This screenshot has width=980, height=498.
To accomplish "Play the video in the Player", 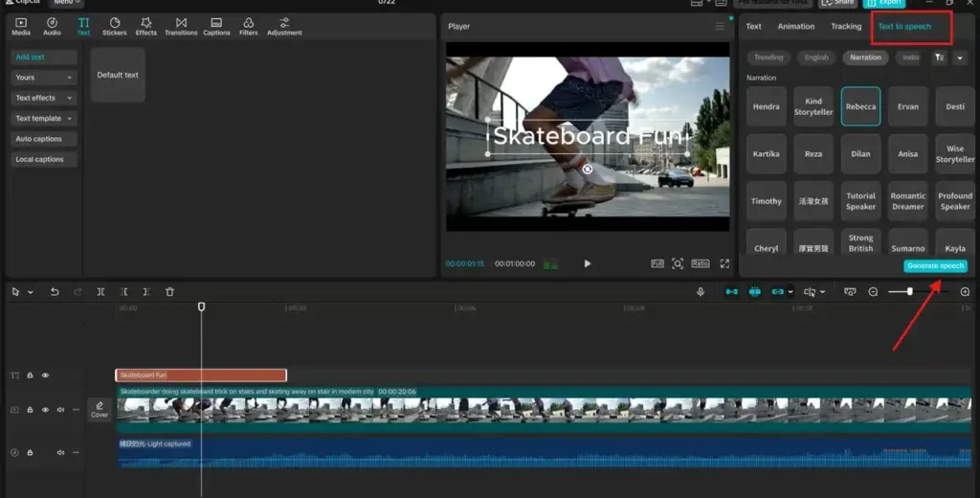I will point(587,263).
